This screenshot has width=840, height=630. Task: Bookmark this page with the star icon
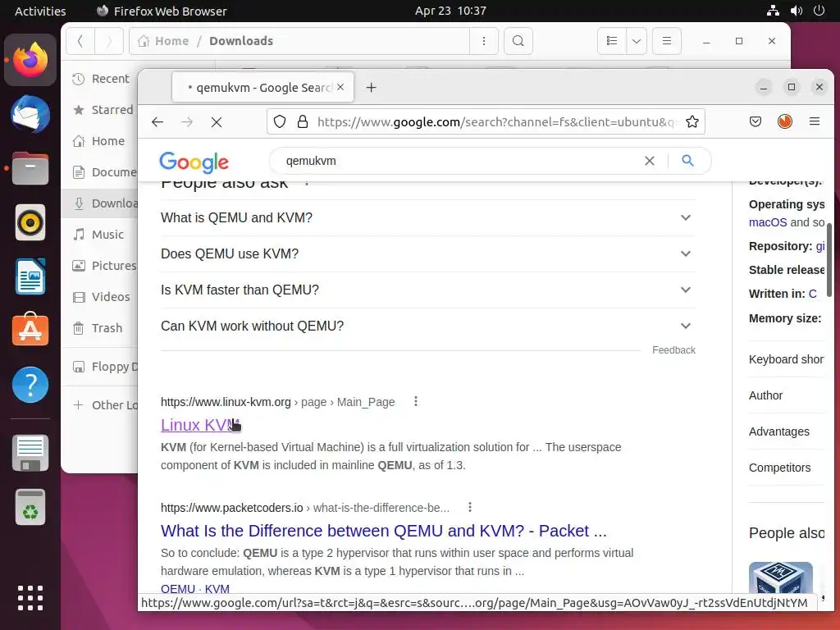click(x=692, y=121)
